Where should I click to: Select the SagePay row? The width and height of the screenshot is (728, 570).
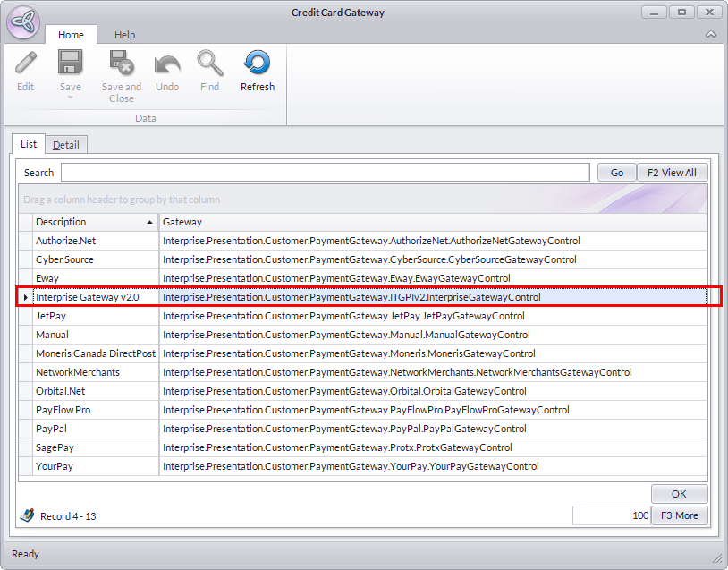tap(362, 447)
